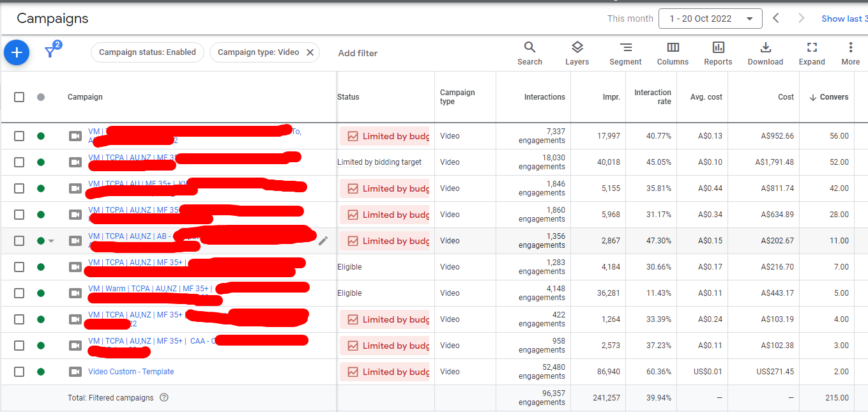Click the blue plus new campaign button

[17, 52]
